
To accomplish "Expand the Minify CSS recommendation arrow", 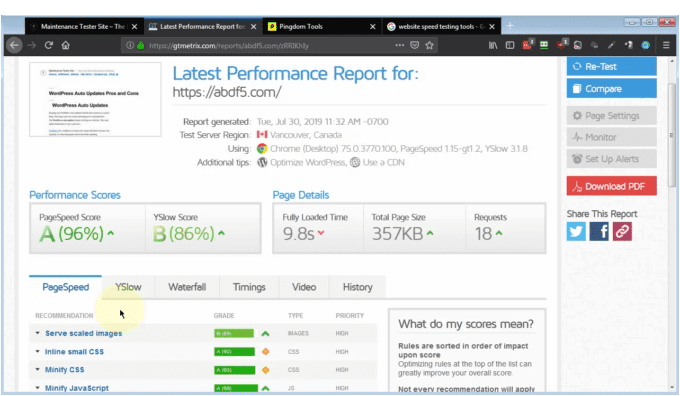I will coord(38,370).
